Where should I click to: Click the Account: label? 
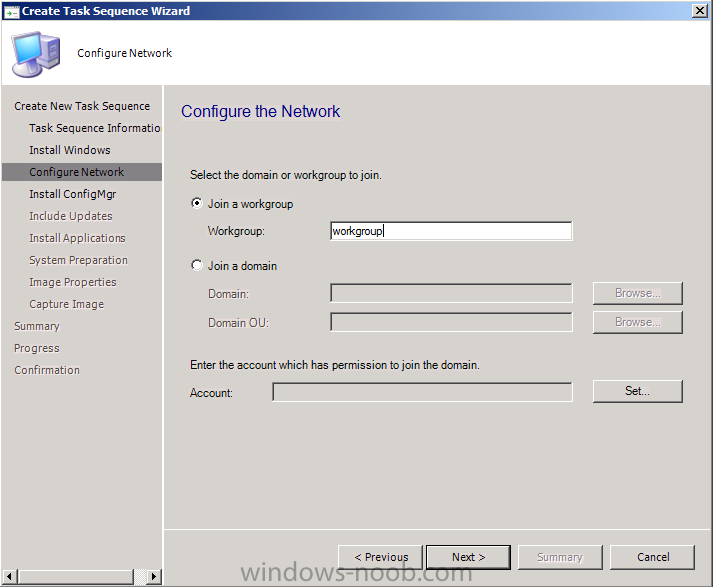pyautogui.click(x=211, y=393)
